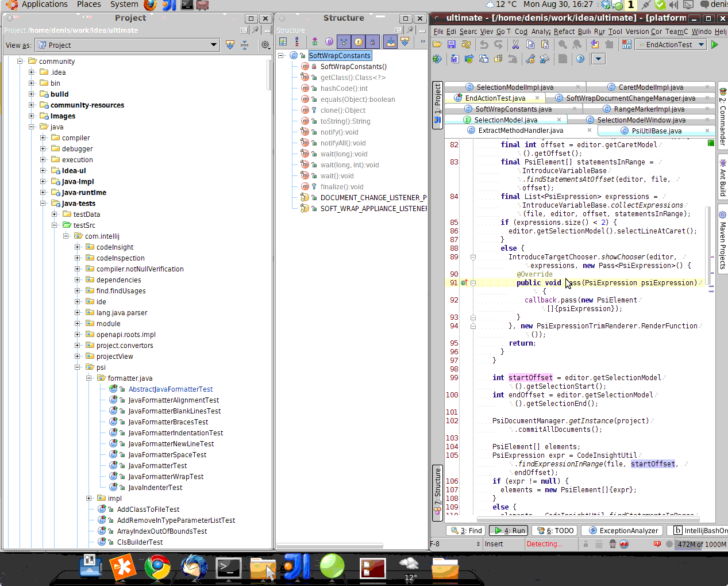Select JavaFormatterWrapTest in project tree
This screenshot has width=728, height=586.
tap(166, 476)
